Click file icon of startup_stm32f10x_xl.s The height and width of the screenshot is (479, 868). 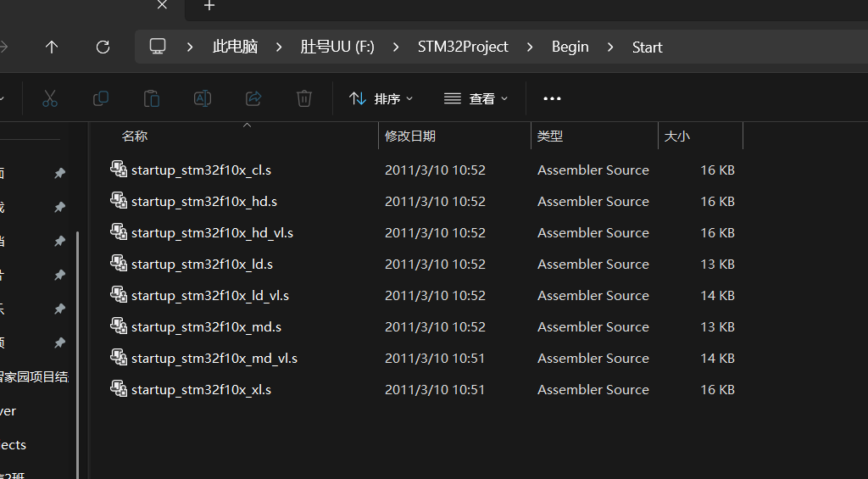pyautogui.click(x=119, y=389)
